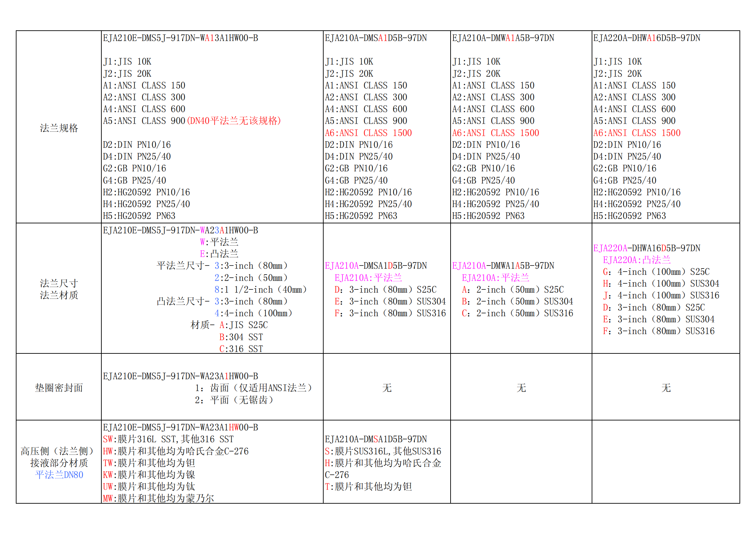
Task: Click the magenta EJA220A:凸法兰 label
Action: pyautogui.click(x=636, y=260)
